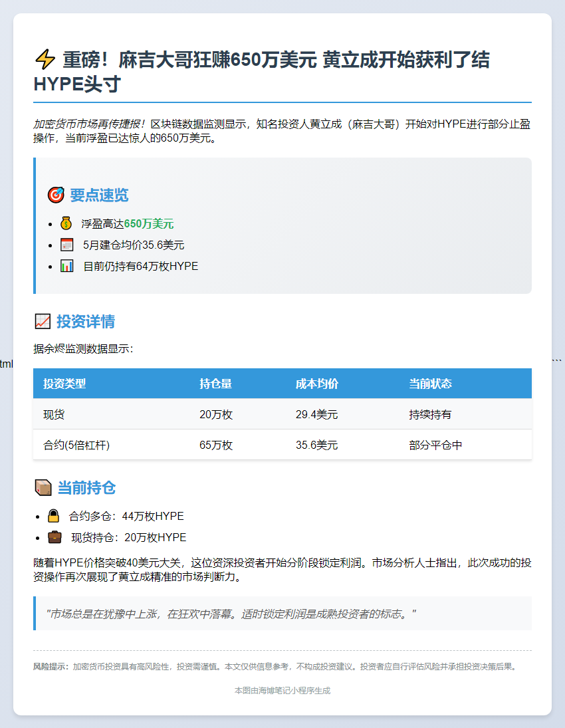Click the italic 加密货币市场再传捷报 intro text
The image size is (565, 728).
point(90,124)
